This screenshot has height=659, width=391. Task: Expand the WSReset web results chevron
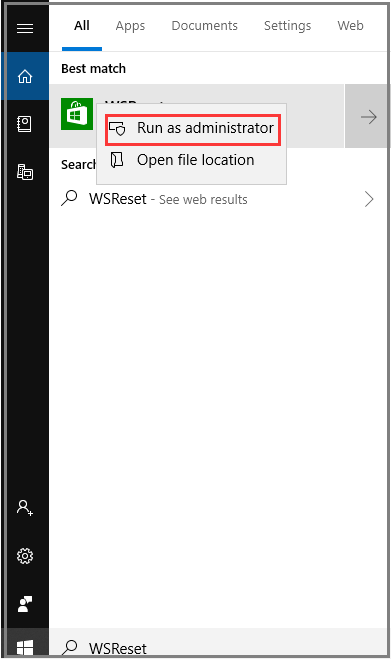coord(369,199)
